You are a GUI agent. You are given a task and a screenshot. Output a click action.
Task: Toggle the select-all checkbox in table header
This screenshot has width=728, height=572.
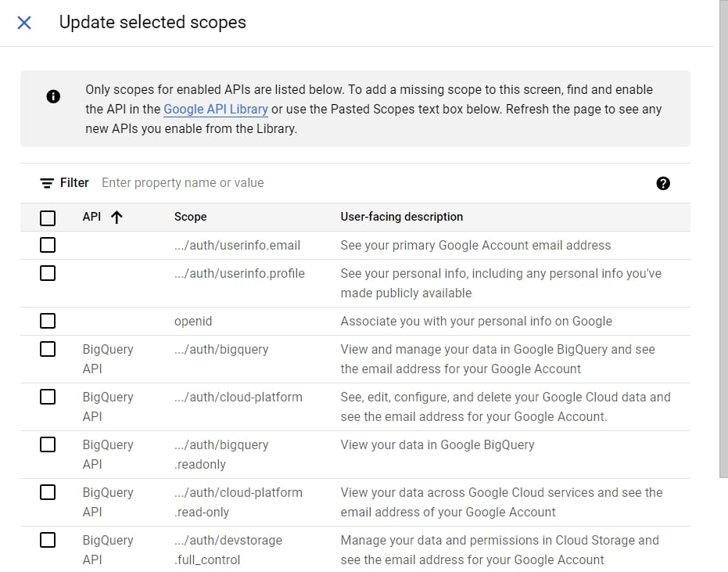48,218
